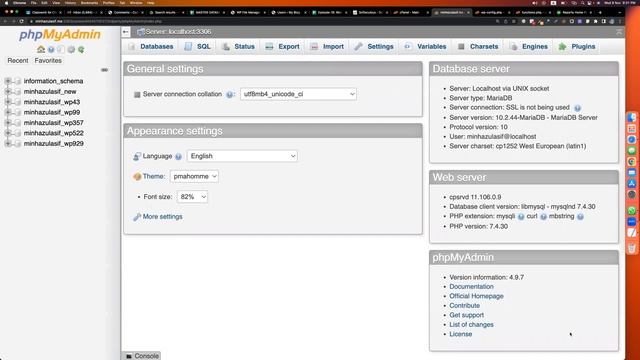
Task: Open the Theme dropdown showing pmahomme
Action: click(194, 176)
